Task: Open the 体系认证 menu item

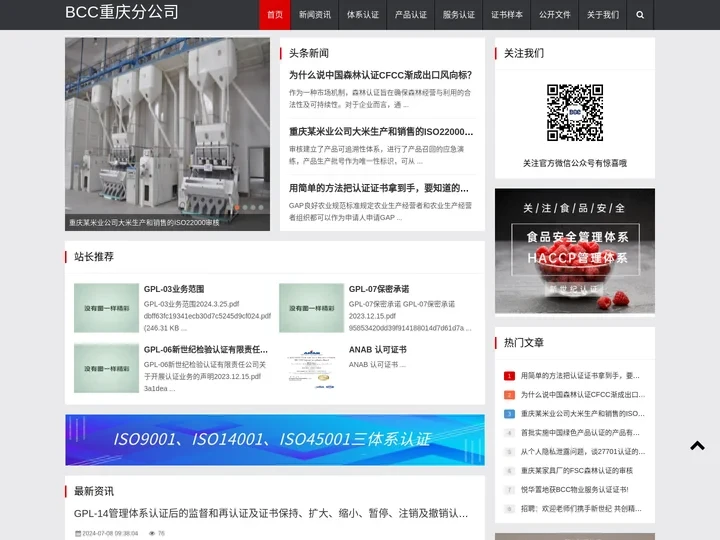Action: click(363, 15)
